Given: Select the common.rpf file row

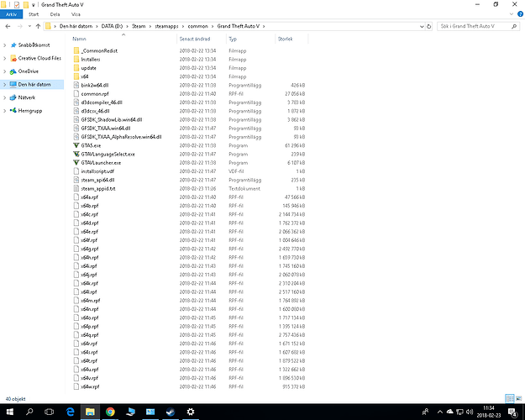Looking at the screenshot, I should pyautogui.click(x=190, y=94).
